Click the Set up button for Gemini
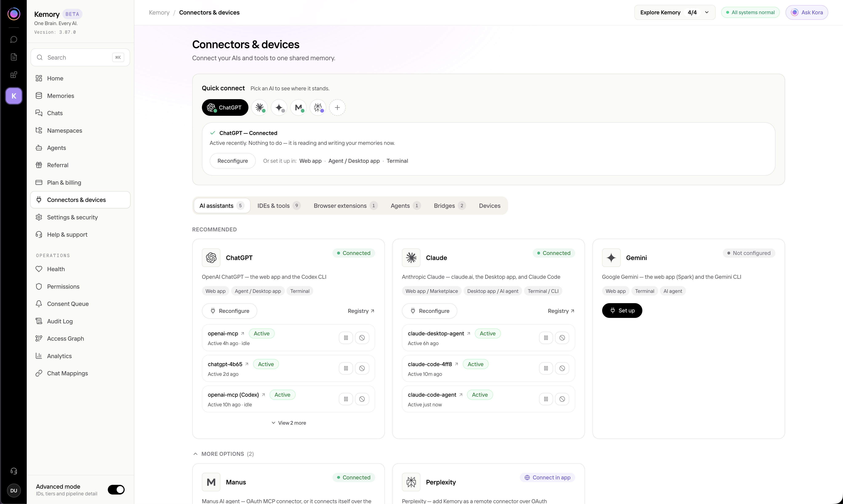 coord(622,311)
